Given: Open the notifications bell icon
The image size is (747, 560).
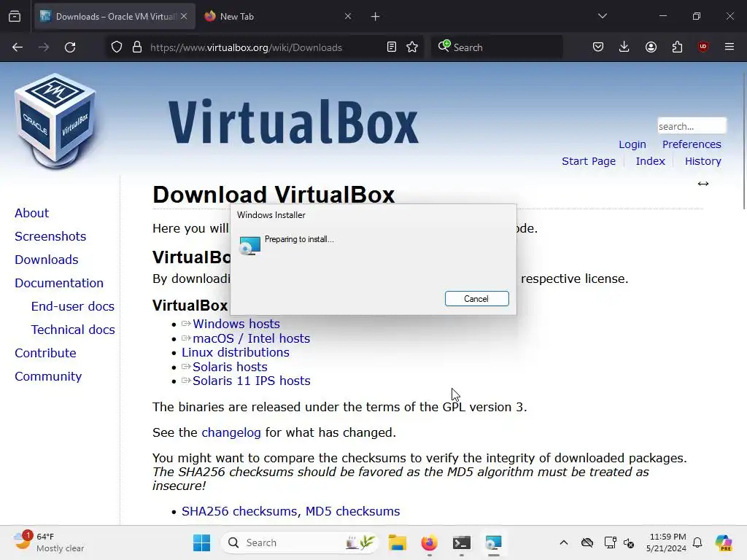Looking at the screenshot, I should (x=697, y=542).
